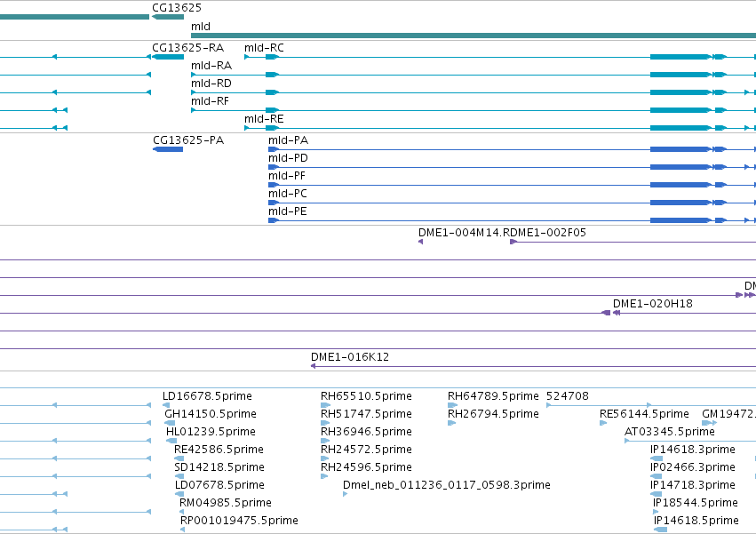Screen dimensions: 756x534
Task: Click the RH26794.5prime EST
Action: pyautogui.click(x=452, y=423)
